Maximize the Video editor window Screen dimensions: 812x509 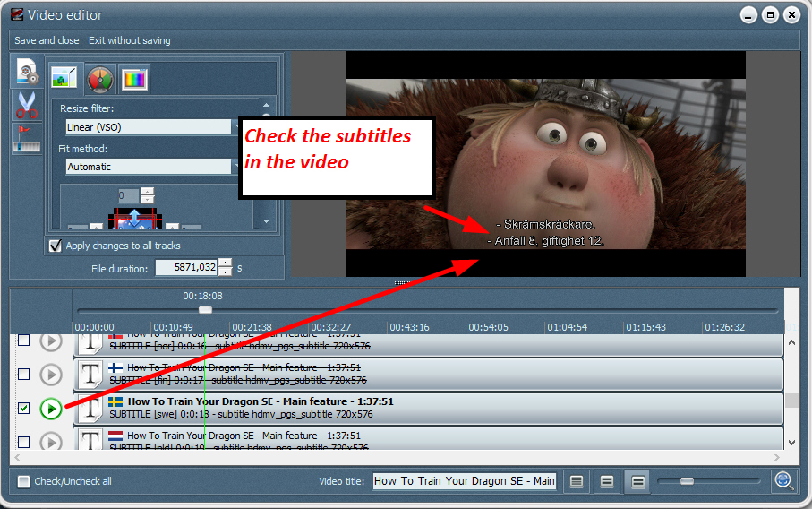(x=770, y=15)
